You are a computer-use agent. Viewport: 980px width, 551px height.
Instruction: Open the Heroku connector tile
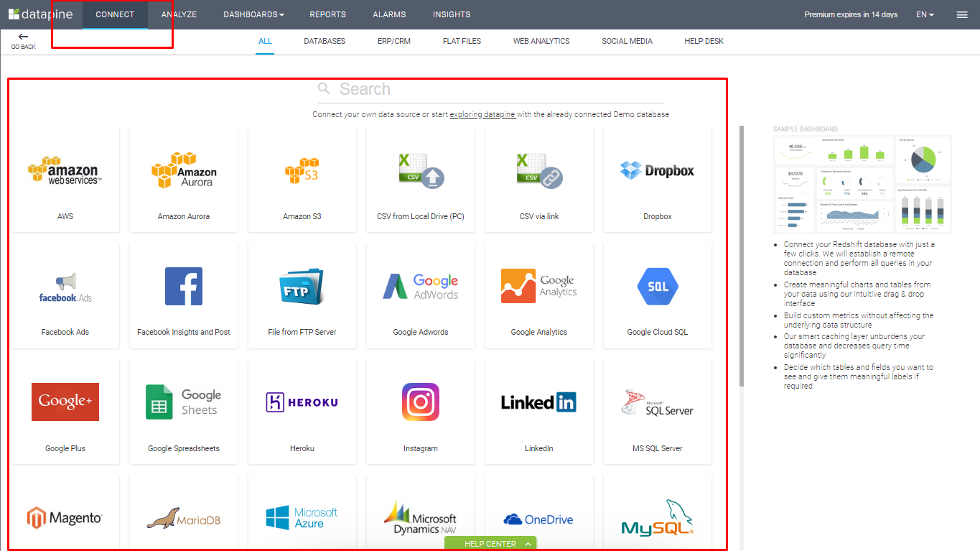[302, 411]
